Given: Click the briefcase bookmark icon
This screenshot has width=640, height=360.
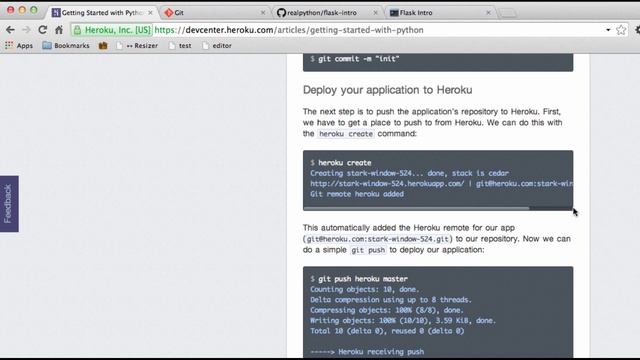Looking at the screenshot, I should click(103, 46).
